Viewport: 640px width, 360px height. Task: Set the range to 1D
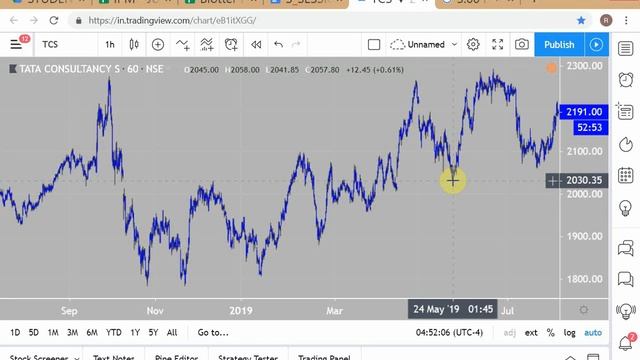point(15,333)
